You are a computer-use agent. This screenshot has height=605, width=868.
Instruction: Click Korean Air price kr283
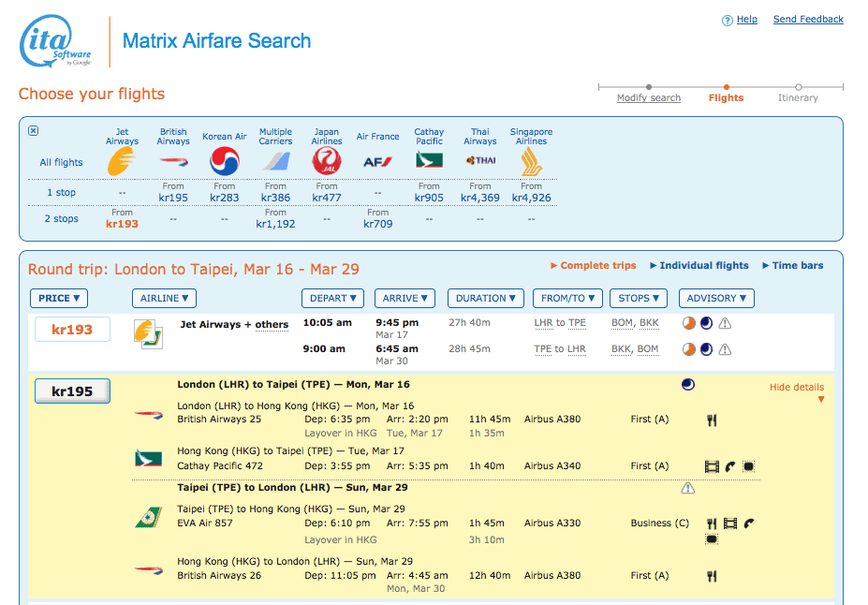224,198
